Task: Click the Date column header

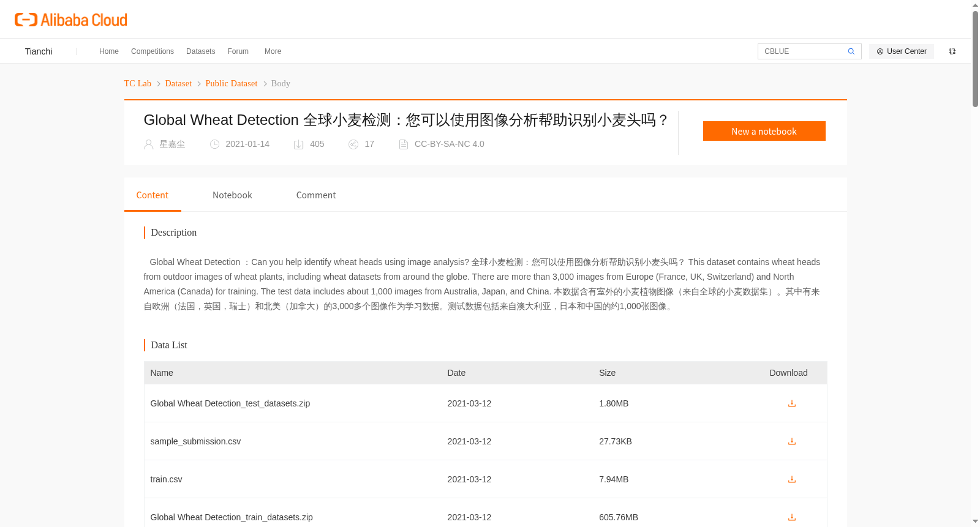Action: pyautogui.click(x=456, y=373)
